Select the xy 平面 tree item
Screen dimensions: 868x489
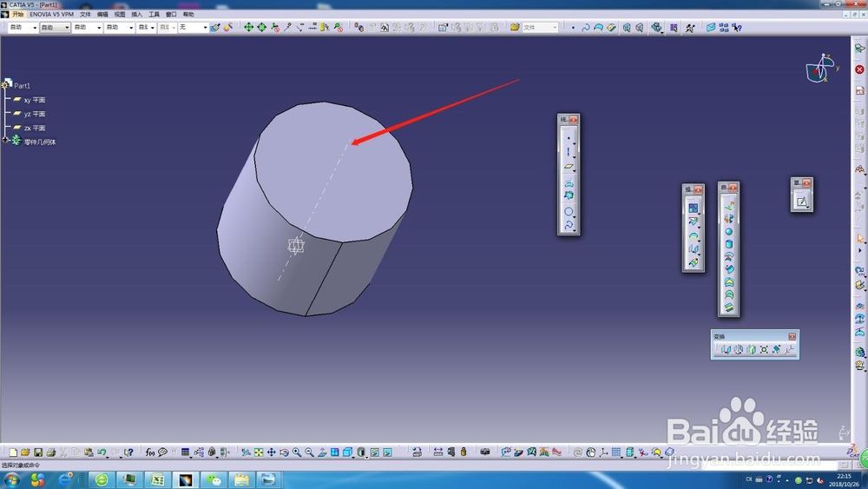point(35,100)
